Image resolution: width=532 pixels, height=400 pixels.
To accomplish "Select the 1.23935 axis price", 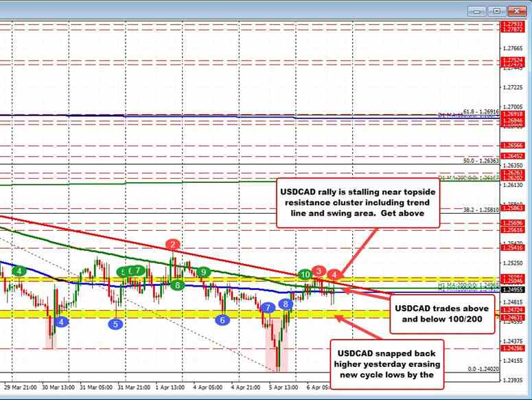I will click(512, 380).
